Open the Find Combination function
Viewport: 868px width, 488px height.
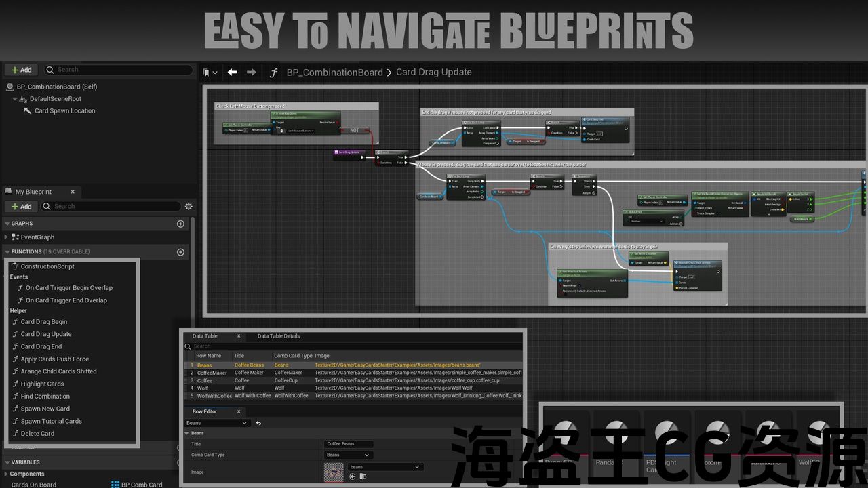coord(45,396)
